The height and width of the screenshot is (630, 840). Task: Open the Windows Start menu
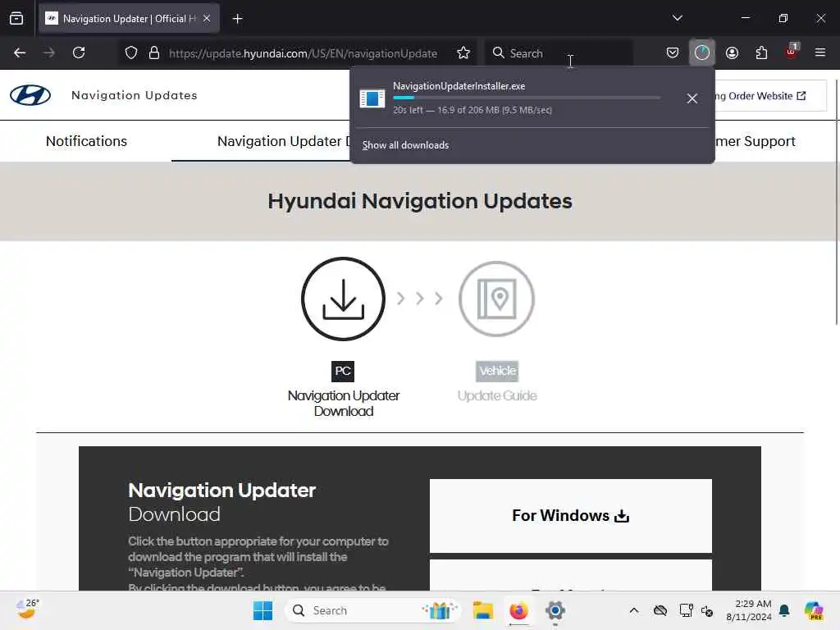[262, 610]
